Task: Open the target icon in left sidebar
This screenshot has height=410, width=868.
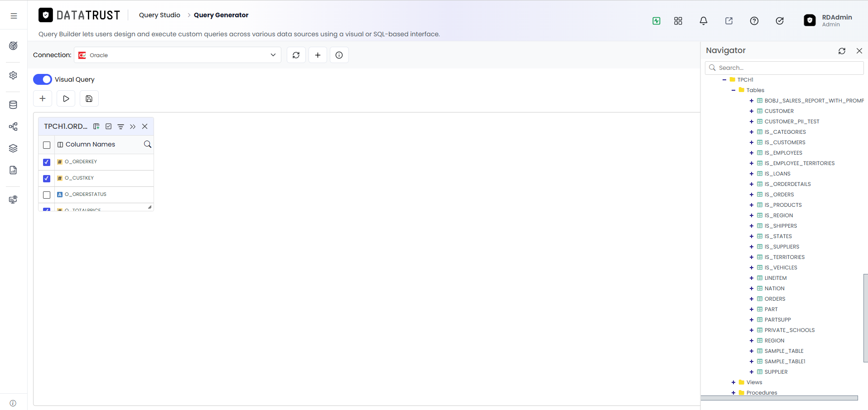Action: click(14, 46)
